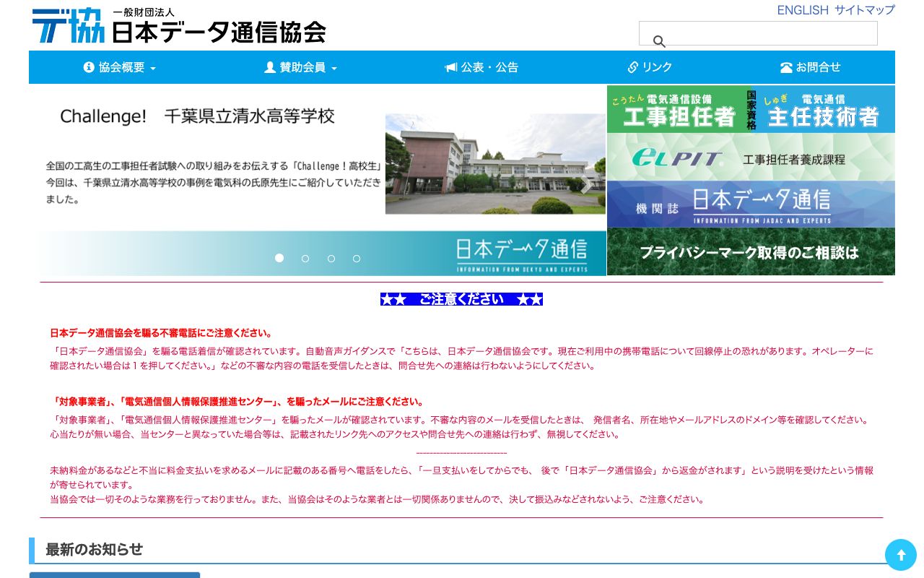Click the megaphone icon on 公表・公告

[x=452, y=67]
